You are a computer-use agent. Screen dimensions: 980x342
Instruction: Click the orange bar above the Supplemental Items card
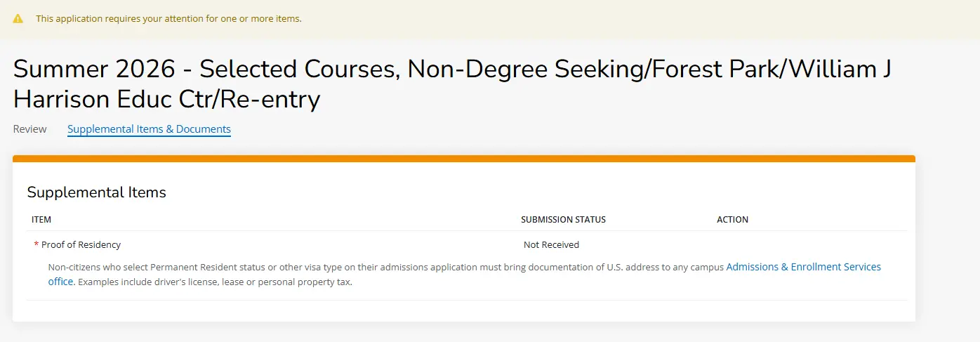click(x=464, y=159)
